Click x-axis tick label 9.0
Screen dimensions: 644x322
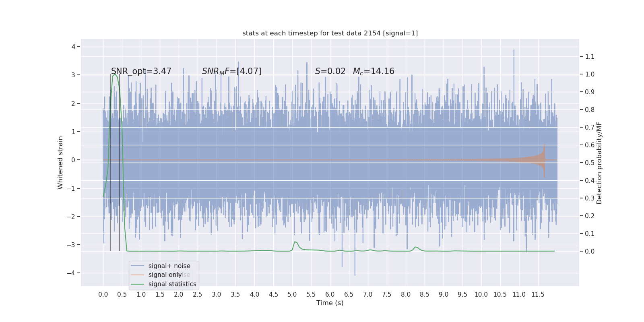[444, 295]
